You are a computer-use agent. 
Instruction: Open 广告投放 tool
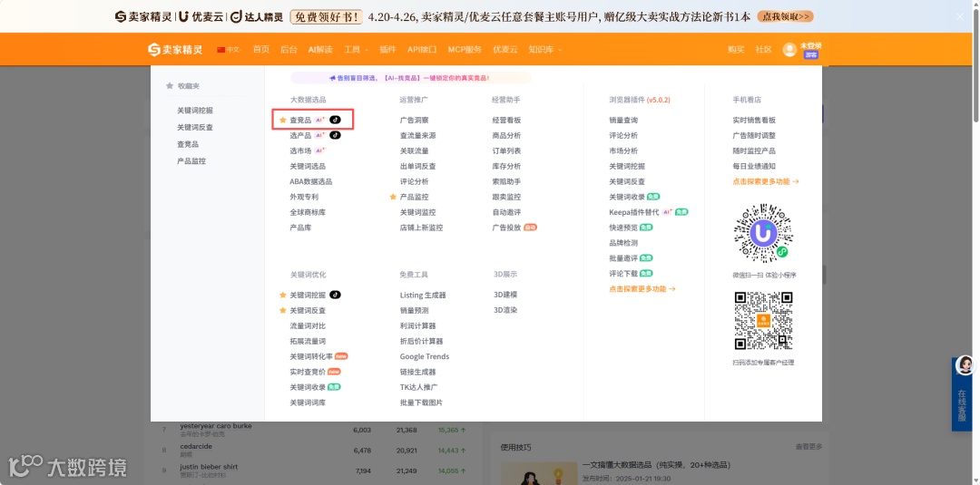click(x=506, y=228)
